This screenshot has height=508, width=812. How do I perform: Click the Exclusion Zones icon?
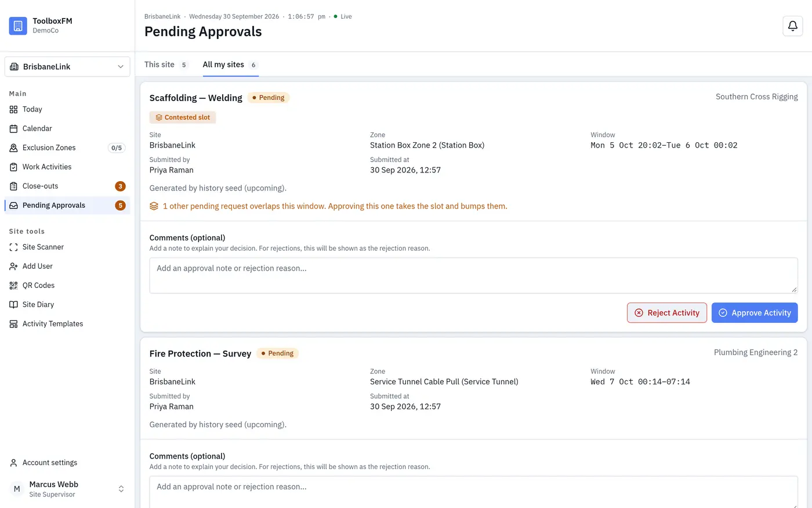click(x=13, y=147)
